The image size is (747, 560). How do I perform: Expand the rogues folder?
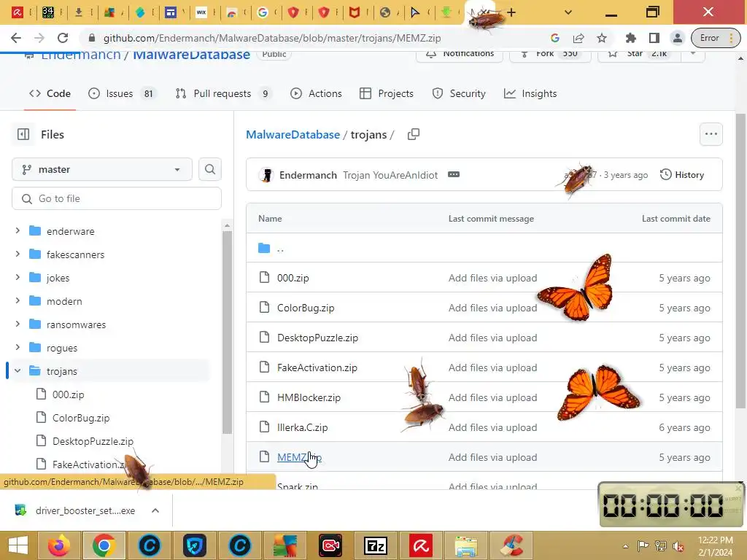pyautogui.click(x=18, y=348)
